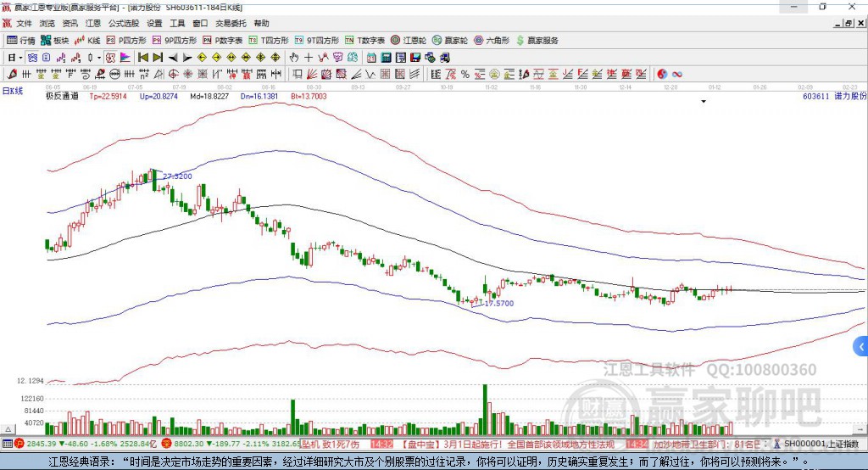Click the 日K线 period label
Screen dimensions: 868x470
[x=13, y=91]
